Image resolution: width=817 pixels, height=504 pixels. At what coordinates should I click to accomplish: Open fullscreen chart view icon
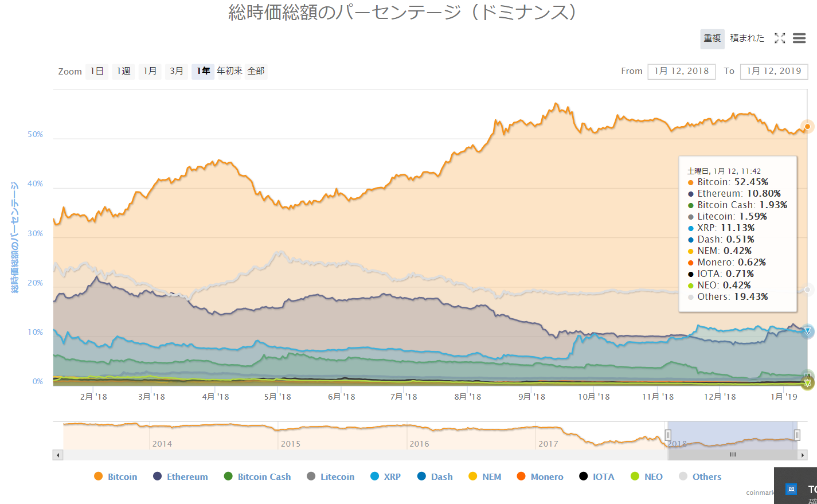pos(780,38)
